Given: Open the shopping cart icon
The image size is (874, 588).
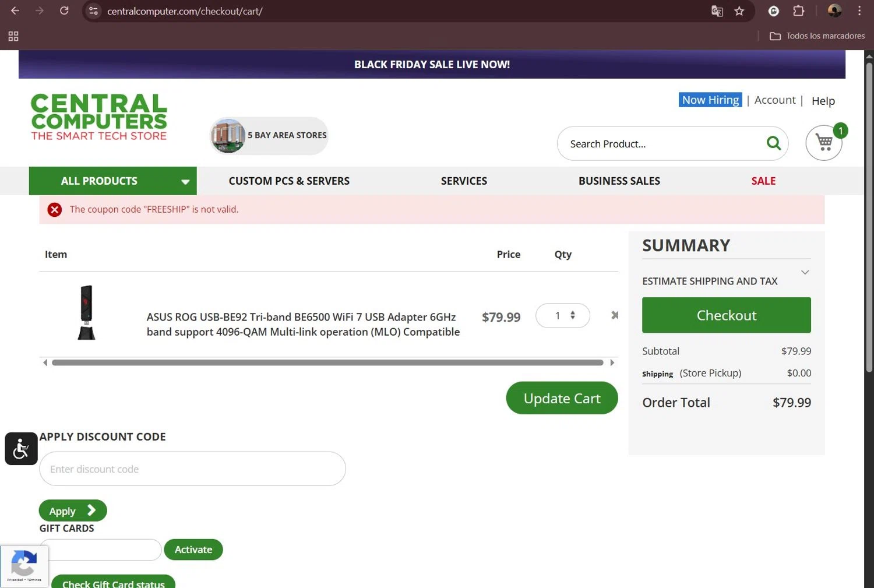Looking at the screenshot, I should pyautogui.click(x=824, y=142).
